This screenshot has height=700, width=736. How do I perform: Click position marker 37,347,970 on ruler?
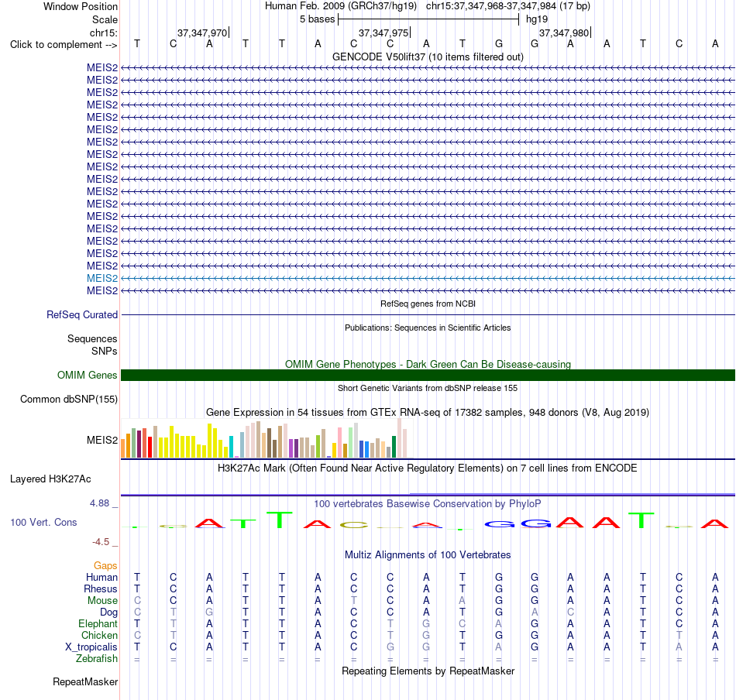click(202, 33)
